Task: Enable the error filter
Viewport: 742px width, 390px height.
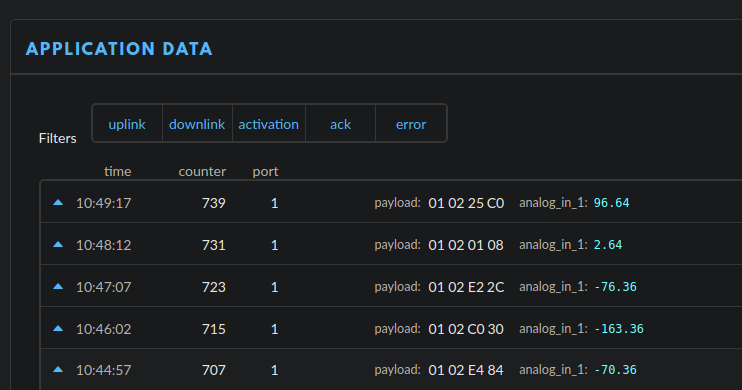Action: click(411, 124)
